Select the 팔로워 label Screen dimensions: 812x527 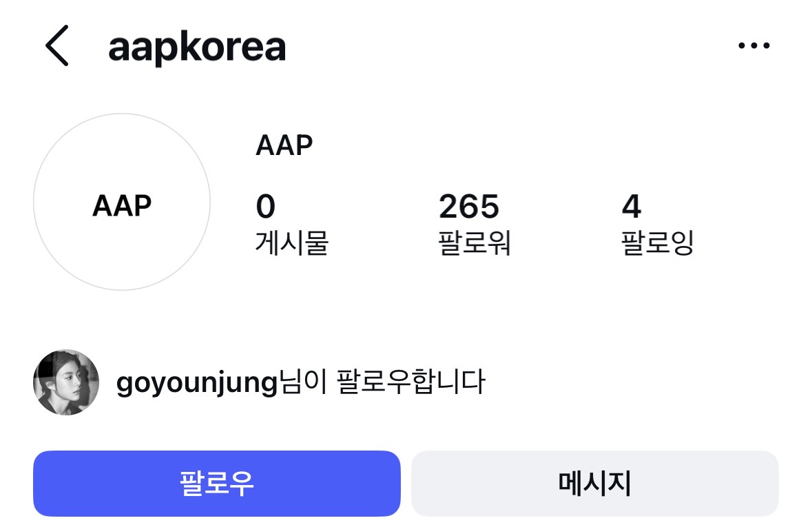click(475, 242)
